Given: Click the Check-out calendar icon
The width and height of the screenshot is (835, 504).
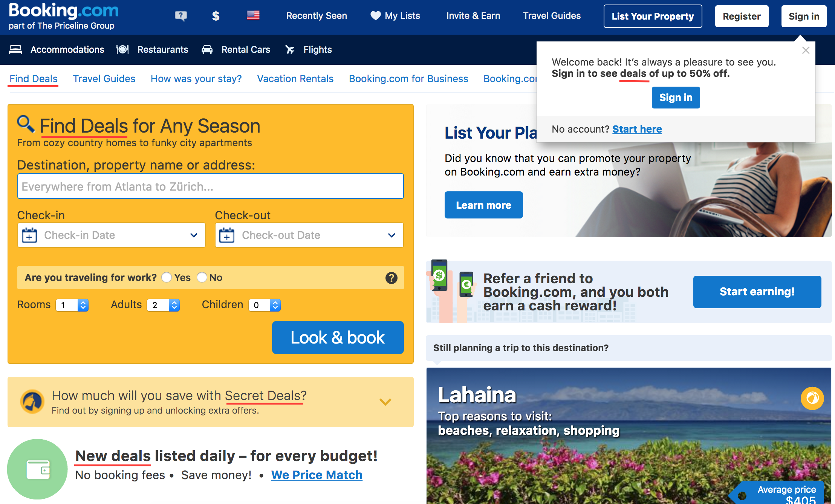Looking at the screenshot, I should pos(227,235).
